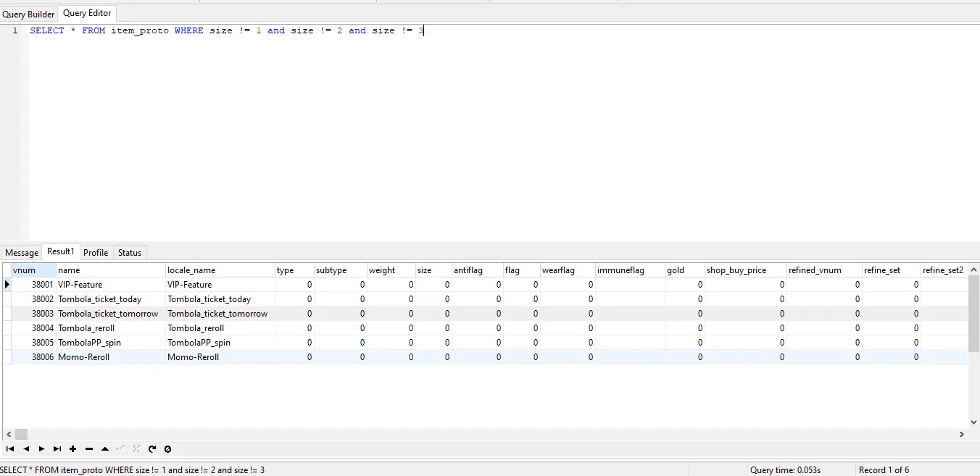
Task: Show the Result1 tab
Action: (x=61, y=251)
